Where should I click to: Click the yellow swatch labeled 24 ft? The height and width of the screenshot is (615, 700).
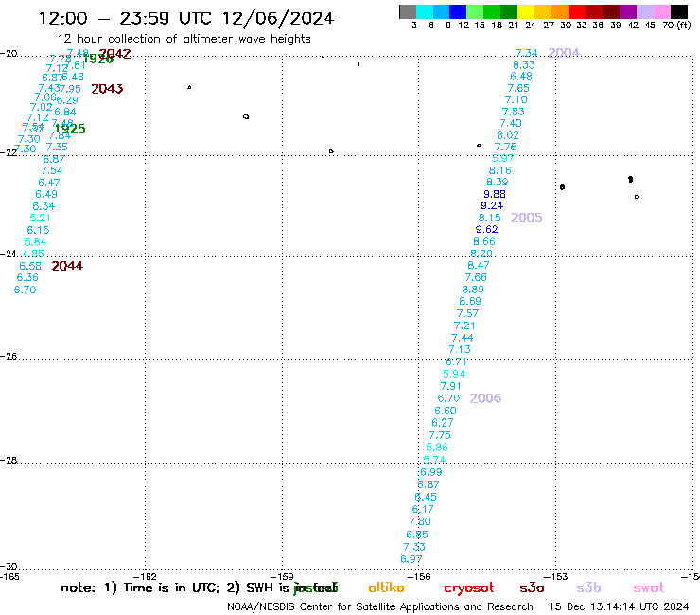tap(526, 11)
